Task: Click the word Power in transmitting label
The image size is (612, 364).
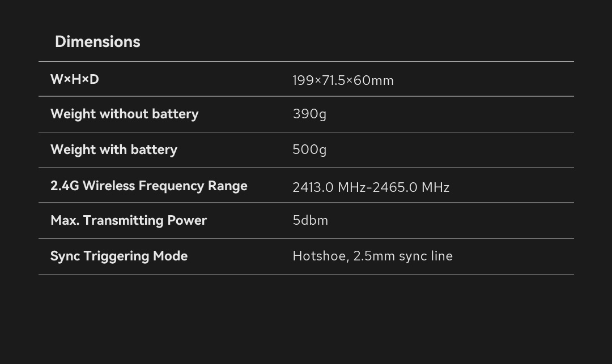Action: [x=187, y=220]
